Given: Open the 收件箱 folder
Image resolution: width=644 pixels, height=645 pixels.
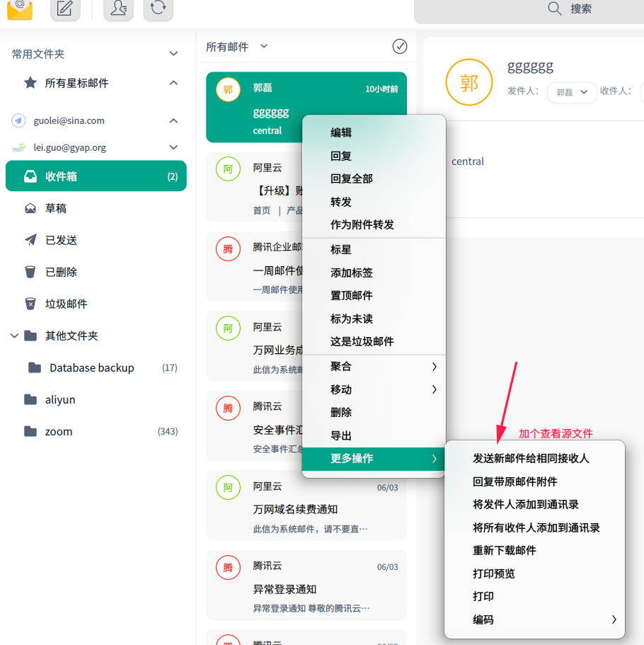Looking at the screenshot, I should [96, 176].
